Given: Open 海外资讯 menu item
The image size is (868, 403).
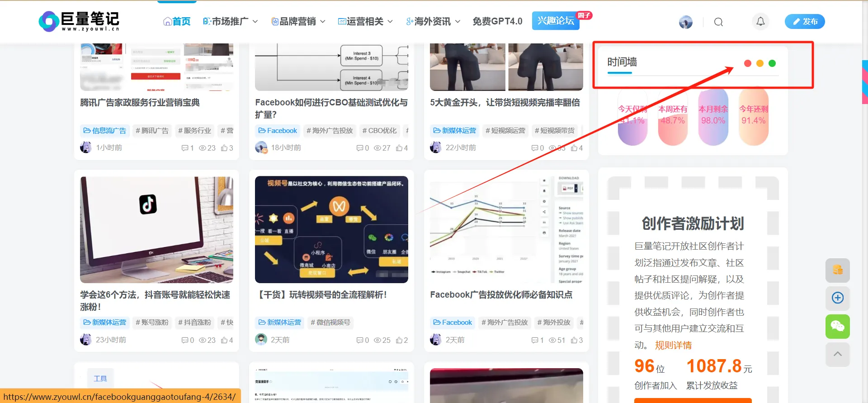Looking at the screenshot, I should (428, 21).
